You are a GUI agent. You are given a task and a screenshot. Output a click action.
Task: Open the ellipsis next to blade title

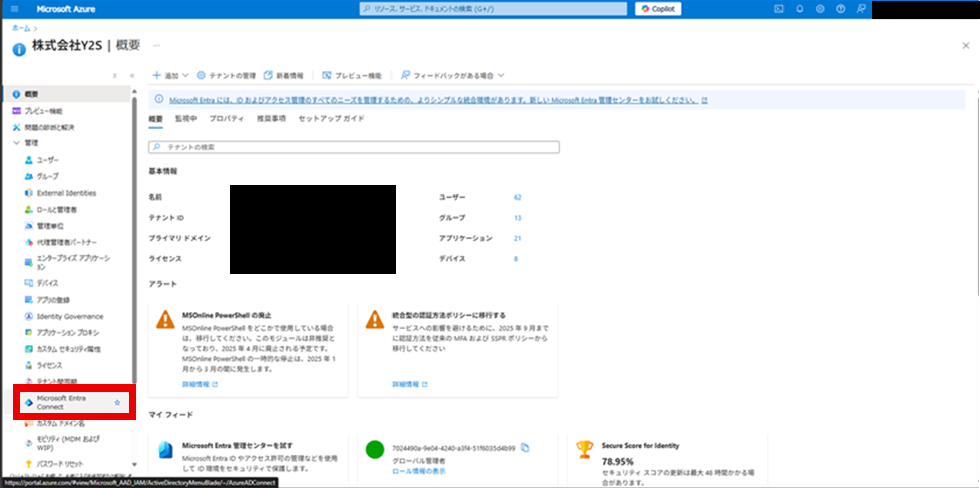pyautogui.click(x=157, y=46)
